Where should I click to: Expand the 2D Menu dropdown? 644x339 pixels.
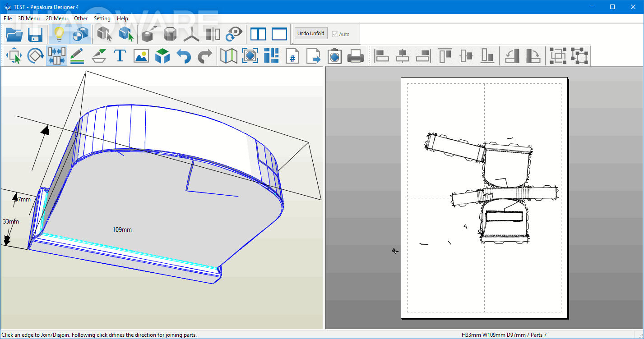click(x=57, y=18)
